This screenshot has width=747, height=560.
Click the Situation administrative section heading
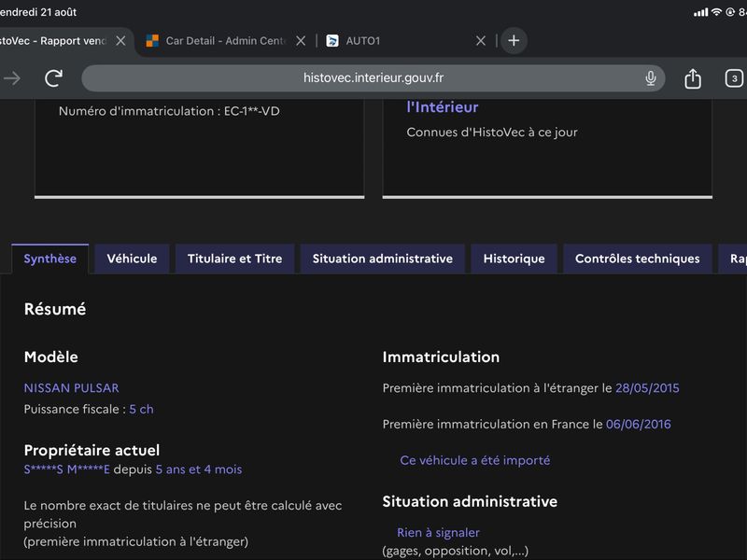(470, 501)
